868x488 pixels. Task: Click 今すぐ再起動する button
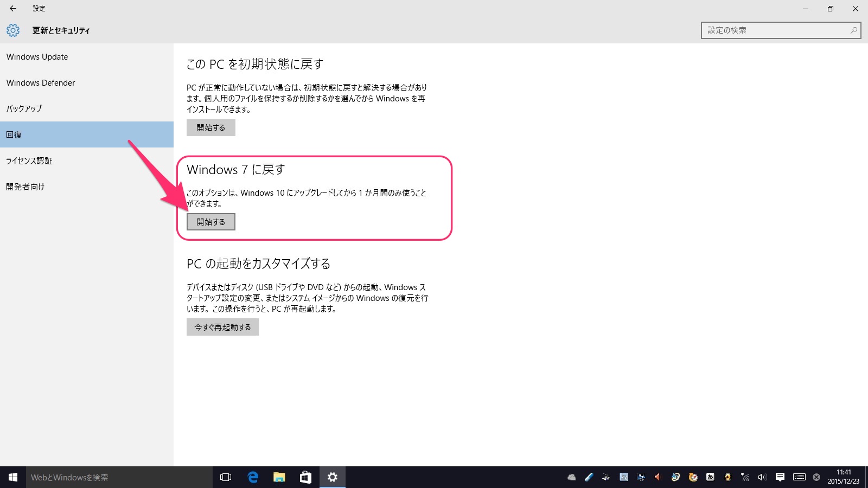click(x=222, y=327)
